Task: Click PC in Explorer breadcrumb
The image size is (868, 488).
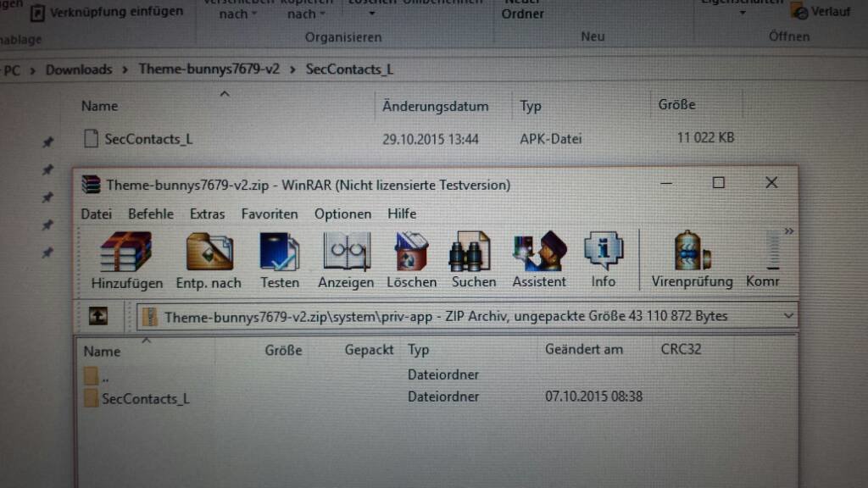Action: [12, 70]
